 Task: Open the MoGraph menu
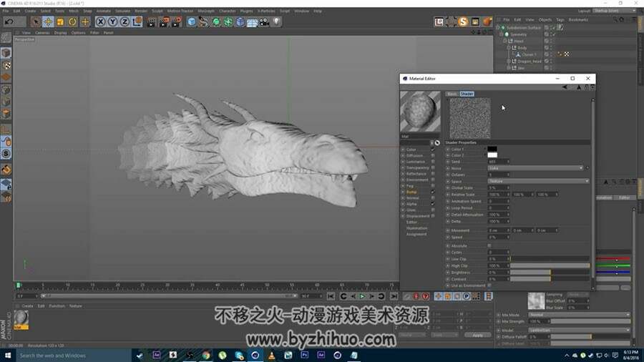click(206, 11)
